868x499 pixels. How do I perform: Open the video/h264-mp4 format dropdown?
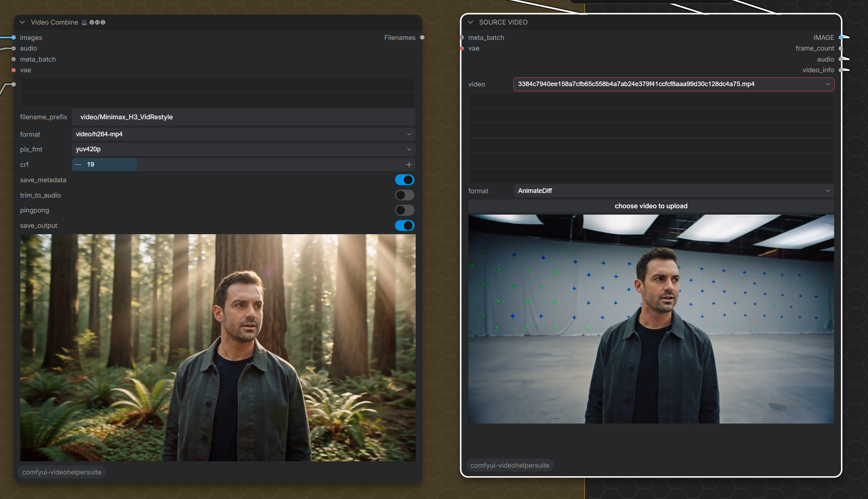244,134
